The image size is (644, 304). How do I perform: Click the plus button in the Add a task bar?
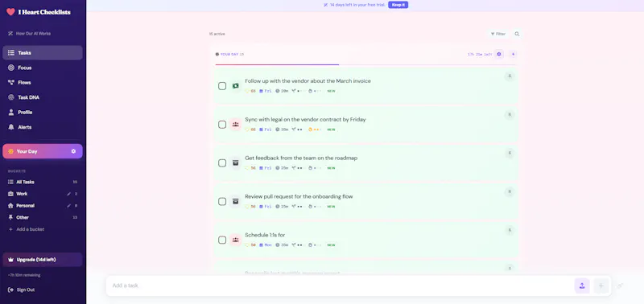(601, 286)
